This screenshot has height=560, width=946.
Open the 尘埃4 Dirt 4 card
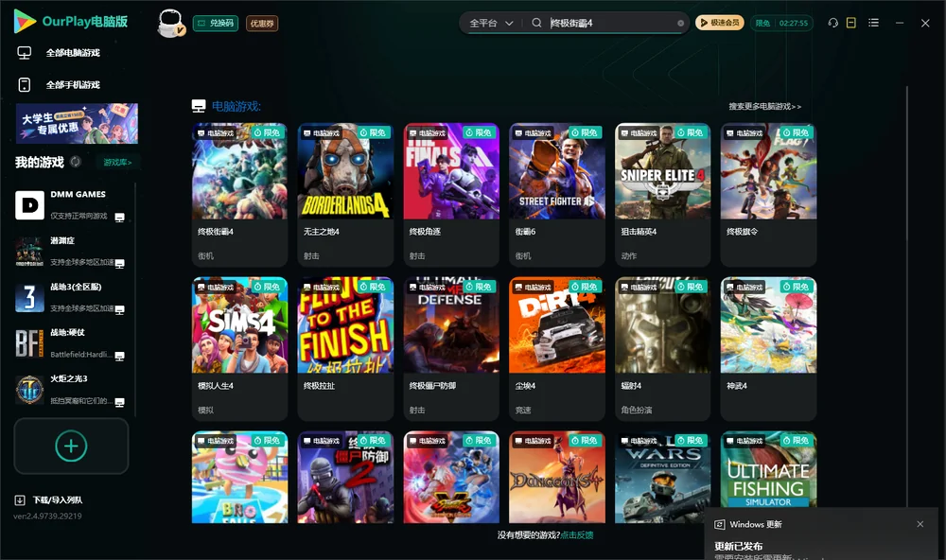click(557, 349)
